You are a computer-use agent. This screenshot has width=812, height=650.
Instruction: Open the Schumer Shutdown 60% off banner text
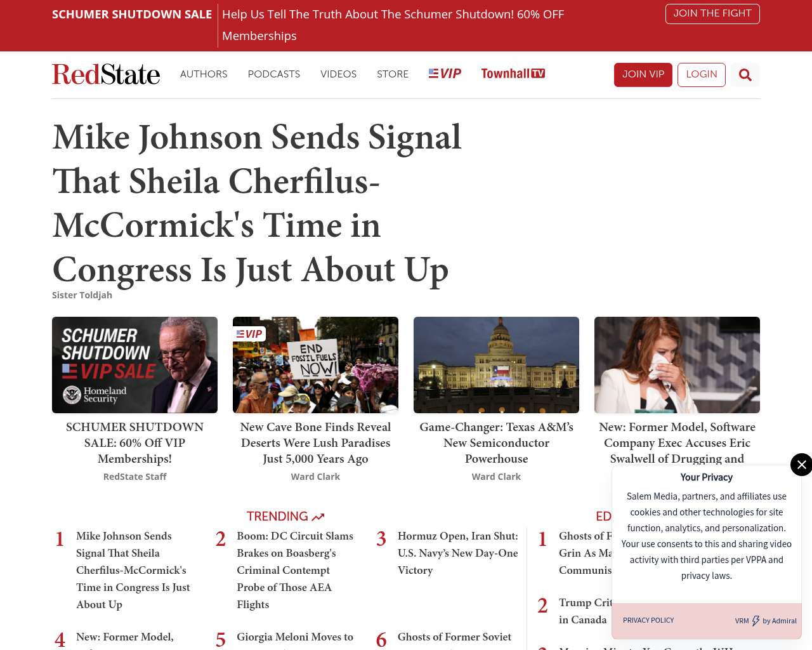click(393, 25)
